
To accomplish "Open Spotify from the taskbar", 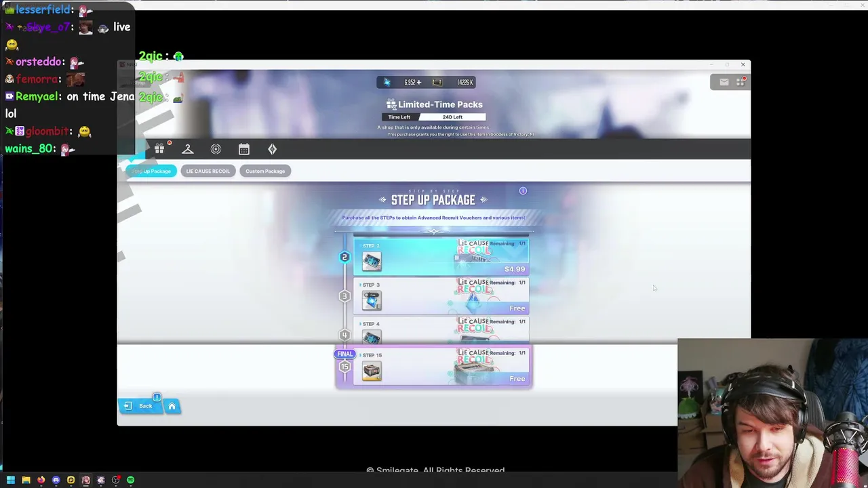I will click(x=130, y=480).
